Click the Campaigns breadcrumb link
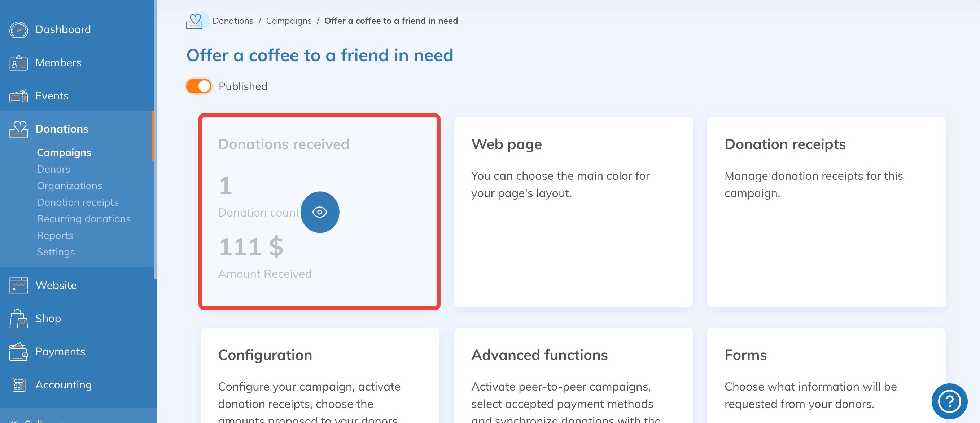 (x=288, y=21)
